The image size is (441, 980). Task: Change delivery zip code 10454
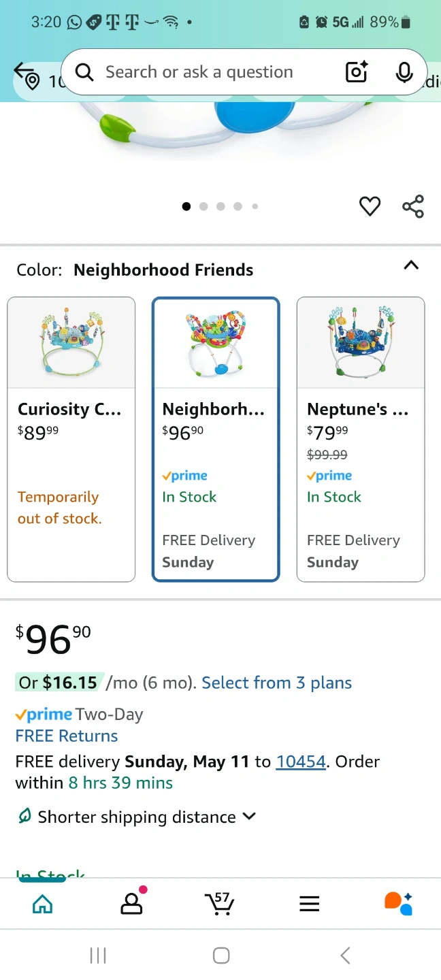coord(301,761)
